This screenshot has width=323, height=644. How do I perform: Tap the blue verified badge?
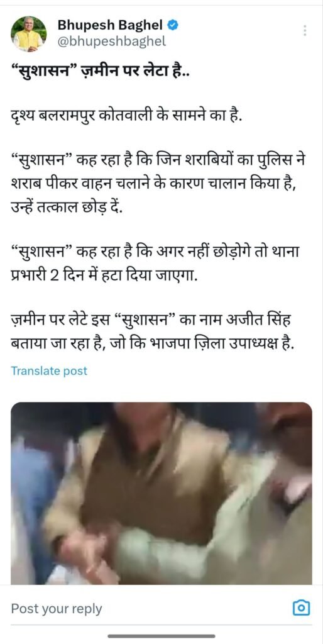pos(173,25)
